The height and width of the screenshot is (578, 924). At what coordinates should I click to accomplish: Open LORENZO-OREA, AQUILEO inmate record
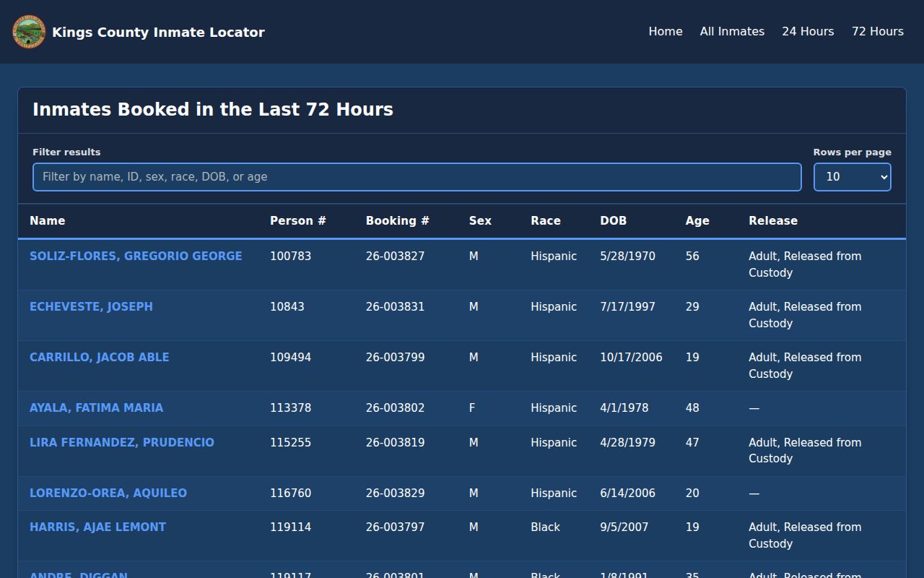coord(108,493)
